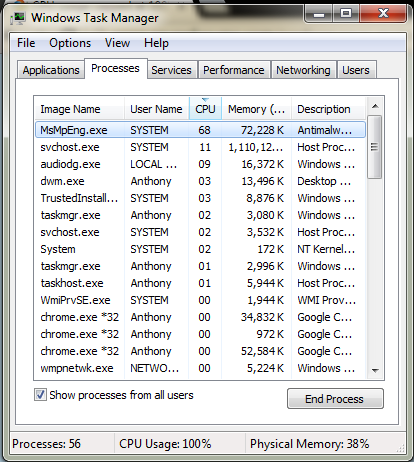This screenshot has width=414, height=462.
Task: Sort by CPU column header
Action: pyautogui.click(x=205, y=109)
